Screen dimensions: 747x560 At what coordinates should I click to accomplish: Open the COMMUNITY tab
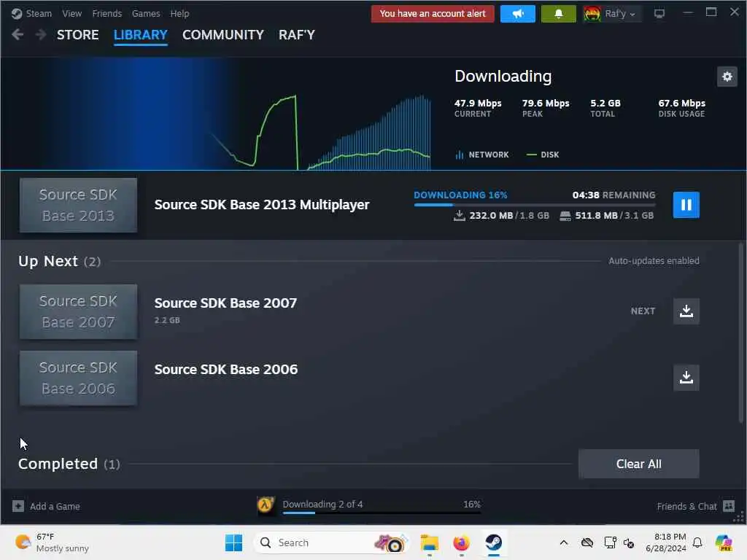(x=223, y=35)
